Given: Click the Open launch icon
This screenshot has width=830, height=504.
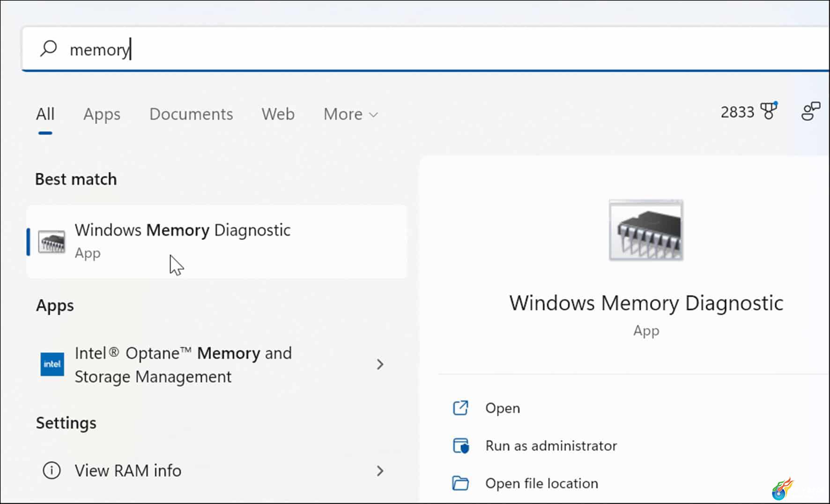Looking at the screenshot, I should (x=460, y=408).
